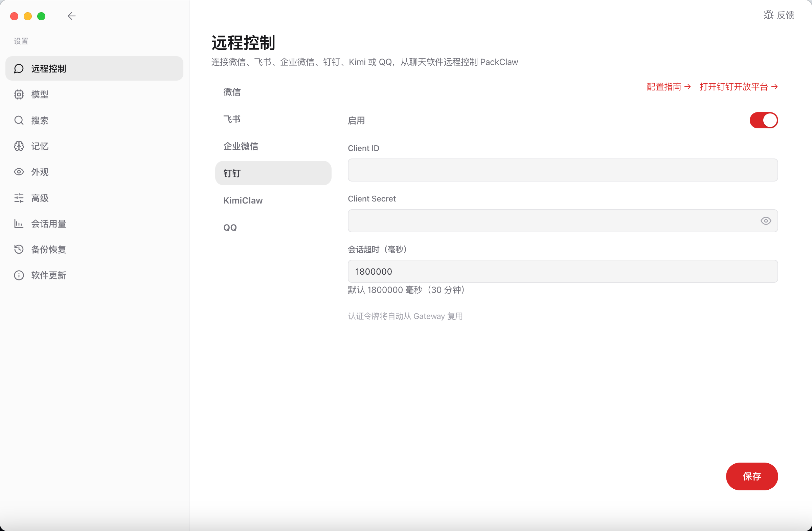Open the 会话用量 settings section
The width and height of the screenshot is (812, 531).
94,224
